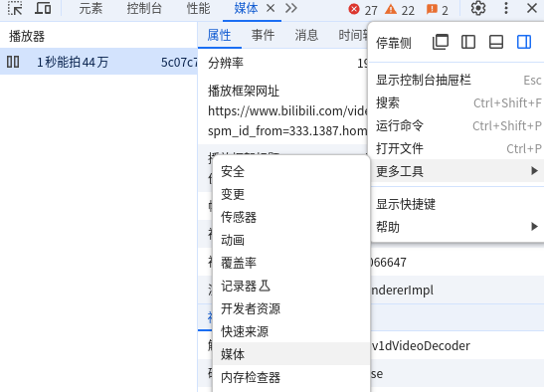Open the 2 issues indicator
The image size is (544, 392).
coord(438,9)
